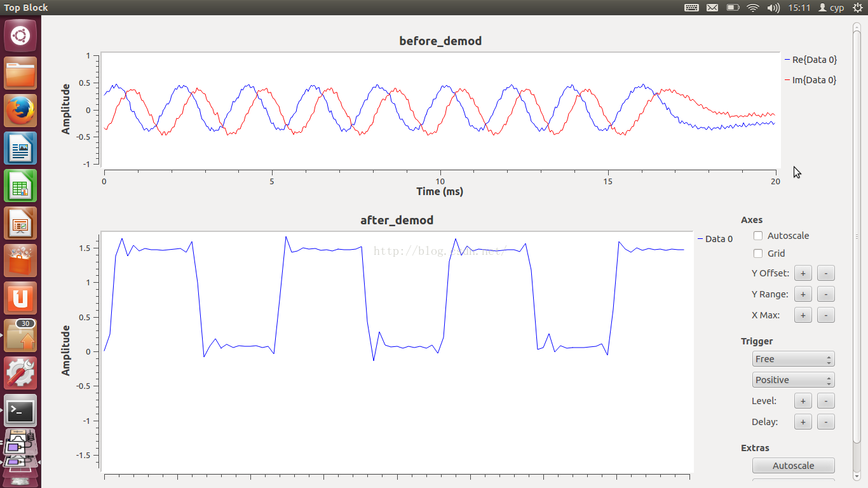Screen dimensions: 868x488
Task: Launch the Files folder icon in dock
Action: [20, 73]
